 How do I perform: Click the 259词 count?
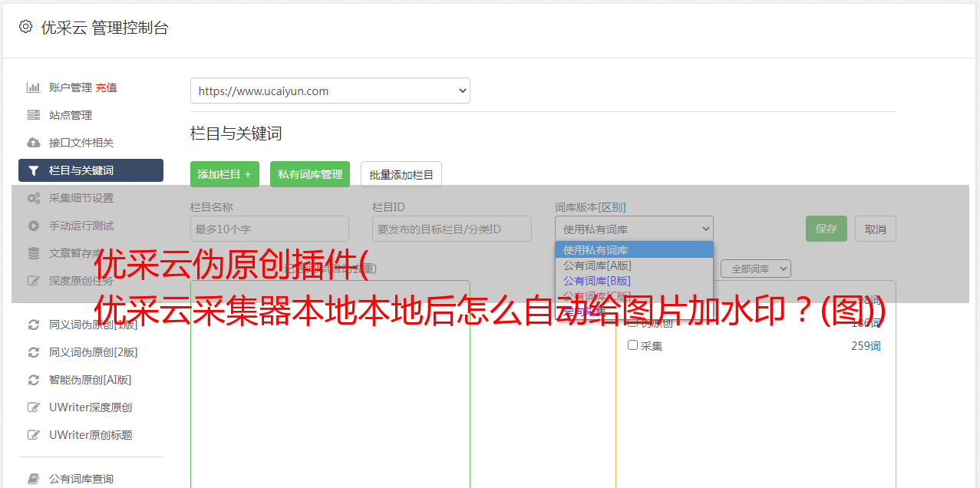click(x=866, y=346)
